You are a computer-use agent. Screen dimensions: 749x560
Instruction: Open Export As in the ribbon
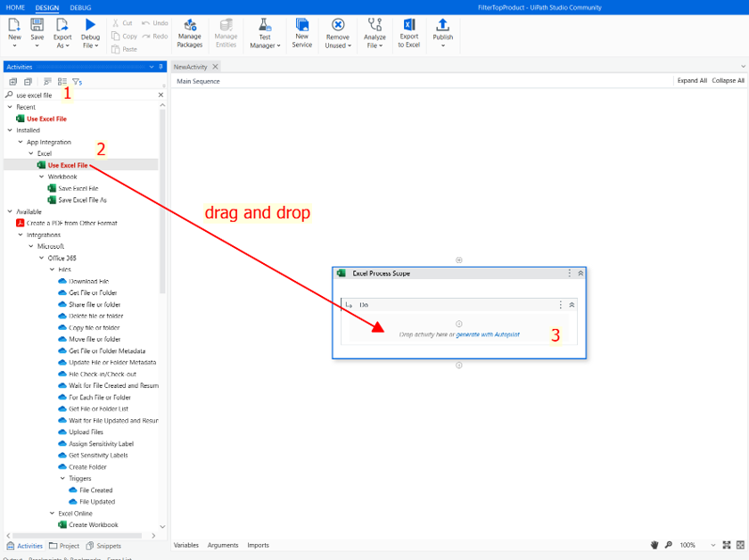(62, 33)
